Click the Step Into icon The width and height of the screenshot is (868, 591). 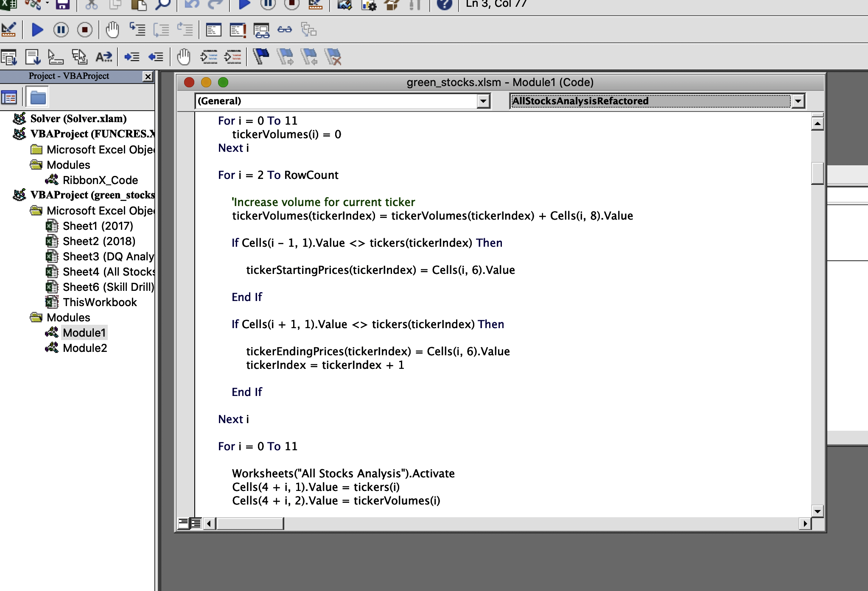(x=137, y=30)
